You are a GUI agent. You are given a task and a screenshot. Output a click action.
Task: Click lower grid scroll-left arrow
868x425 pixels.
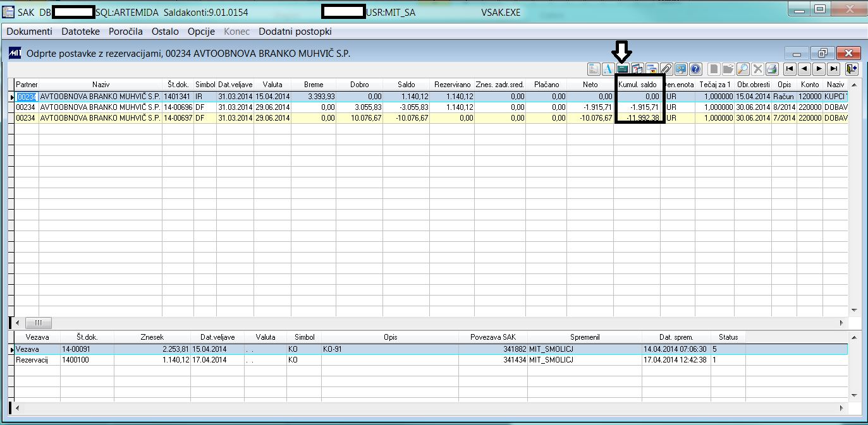pos(17,408)
